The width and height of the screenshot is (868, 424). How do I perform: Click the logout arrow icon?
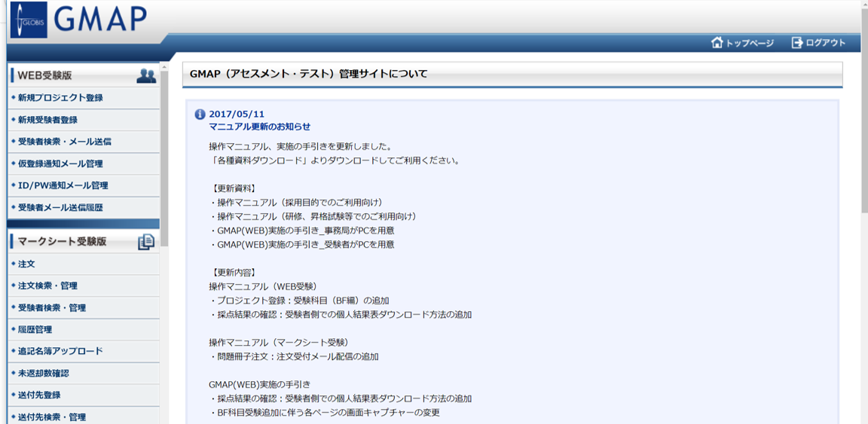point(796,43)
